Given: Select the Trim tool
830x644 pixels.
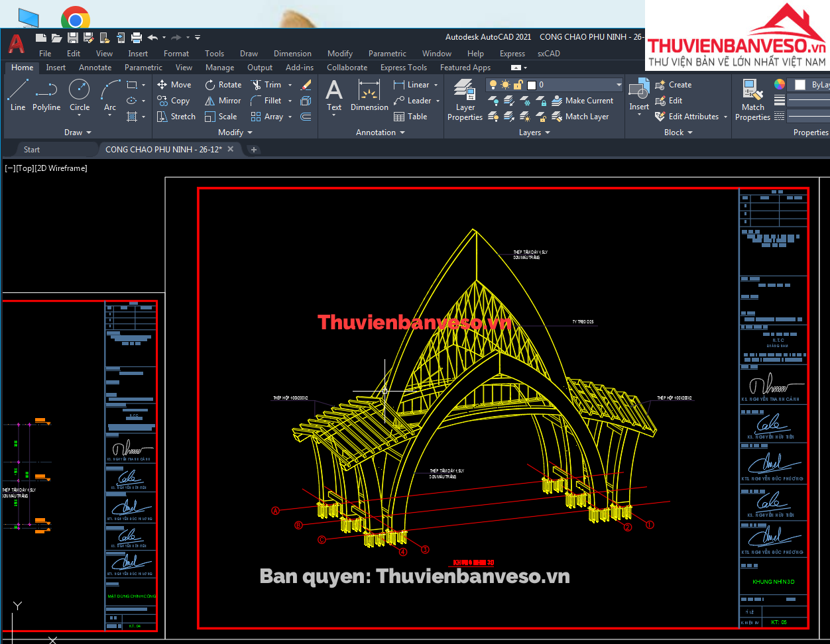Looking at the screenshot, I should coord(265,85).
